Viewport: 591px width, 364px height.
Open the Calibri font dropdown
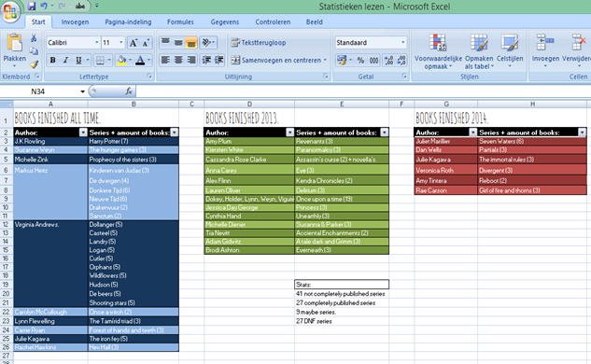pos(96,43)
